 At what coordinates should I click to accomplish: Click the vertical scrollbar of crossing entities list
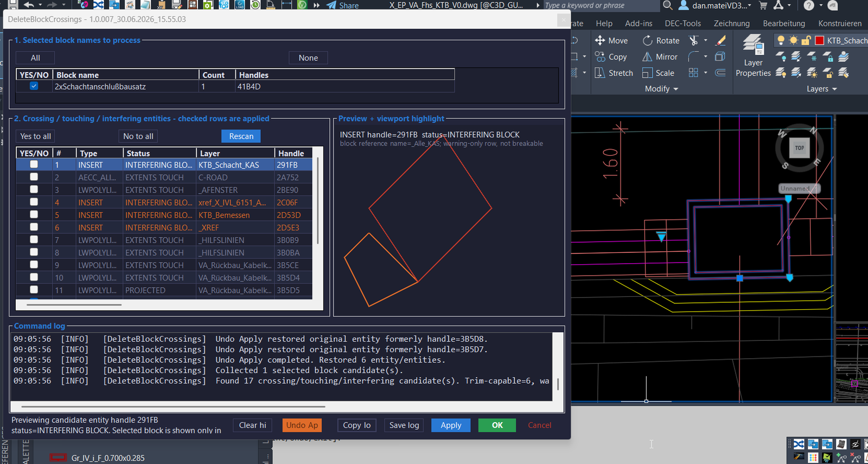coord(317,201)
